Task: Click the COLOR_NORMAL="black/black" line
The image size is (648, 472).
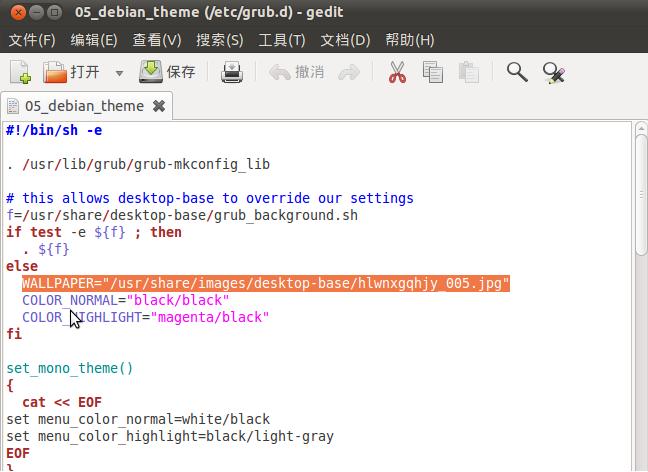Action: click(x=126, y=300)
